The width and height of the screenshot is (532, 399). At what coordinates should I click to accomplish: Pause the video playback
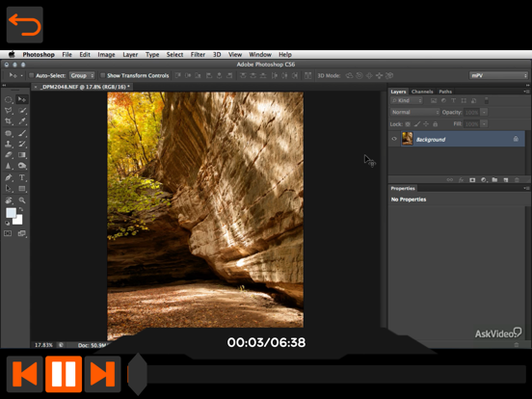[64, 374]
